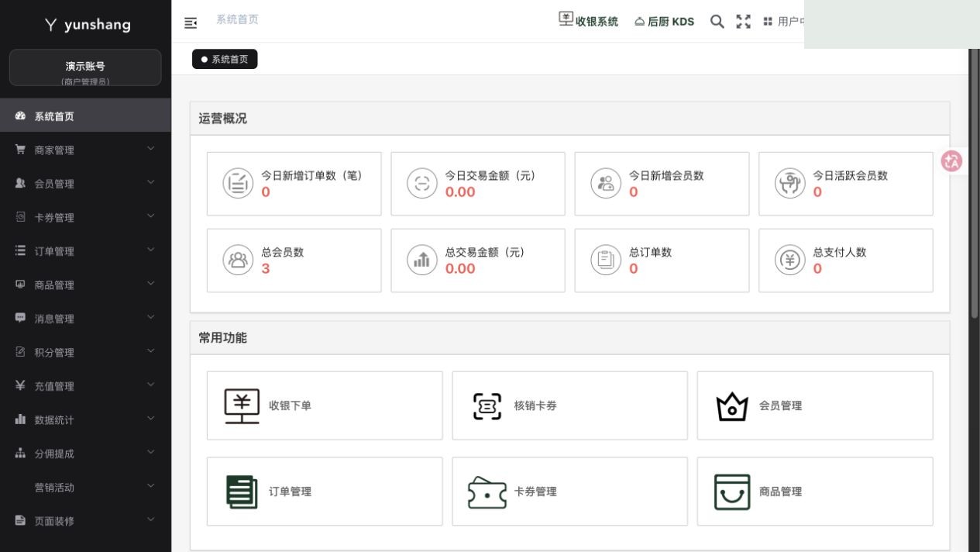980x552 pixels.
Task: Click the 收银下单 register icon
Action: 242,405
